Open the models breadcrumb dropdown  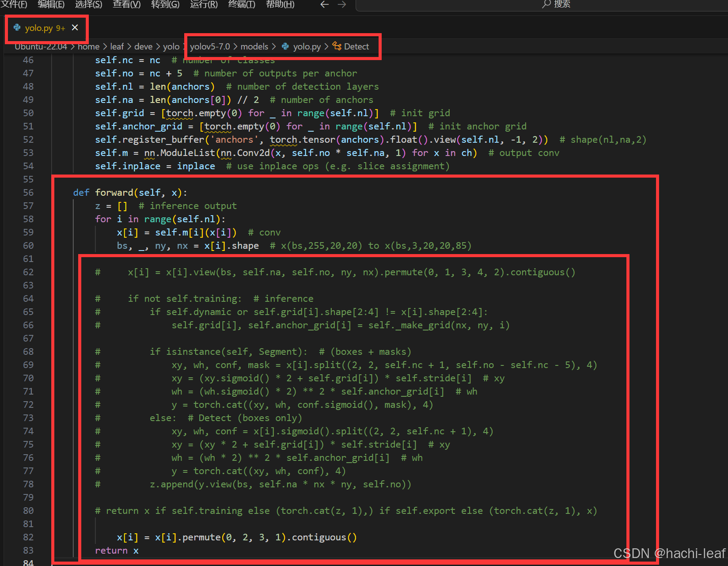[255, 46]
